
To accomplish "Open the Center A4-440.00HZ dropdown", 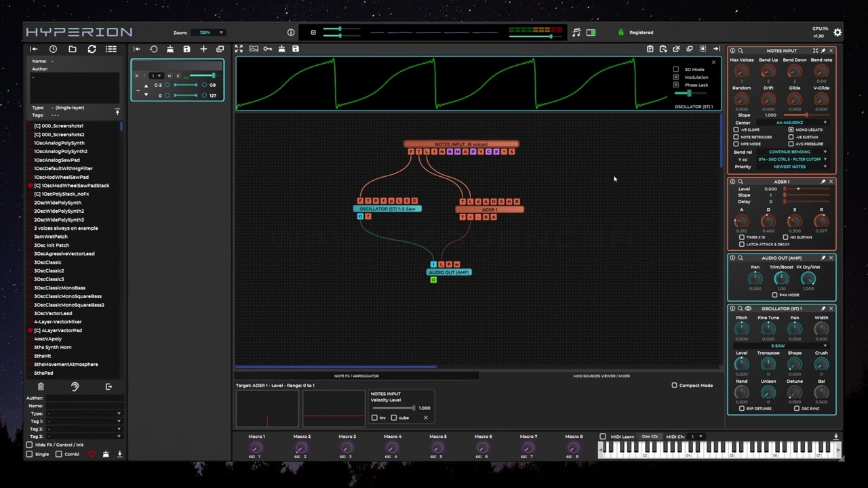I will (x=792, y=123).
